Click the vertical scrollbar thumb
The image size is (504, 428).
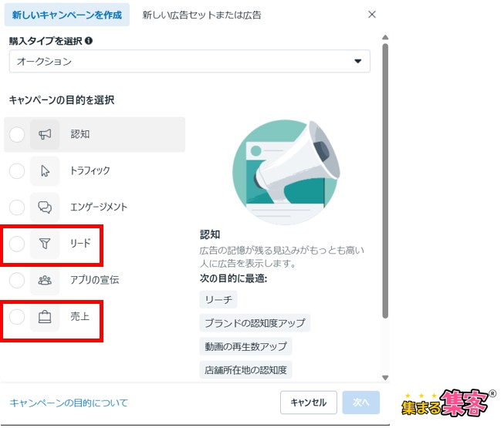point(385,180)
